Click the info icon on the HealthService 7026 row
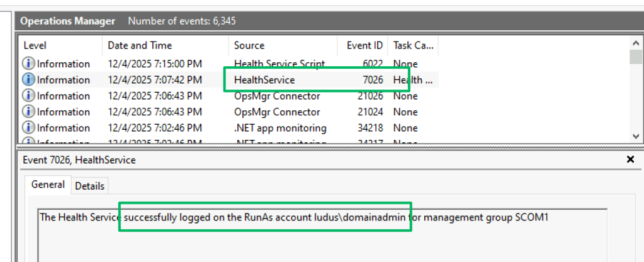 29,80
